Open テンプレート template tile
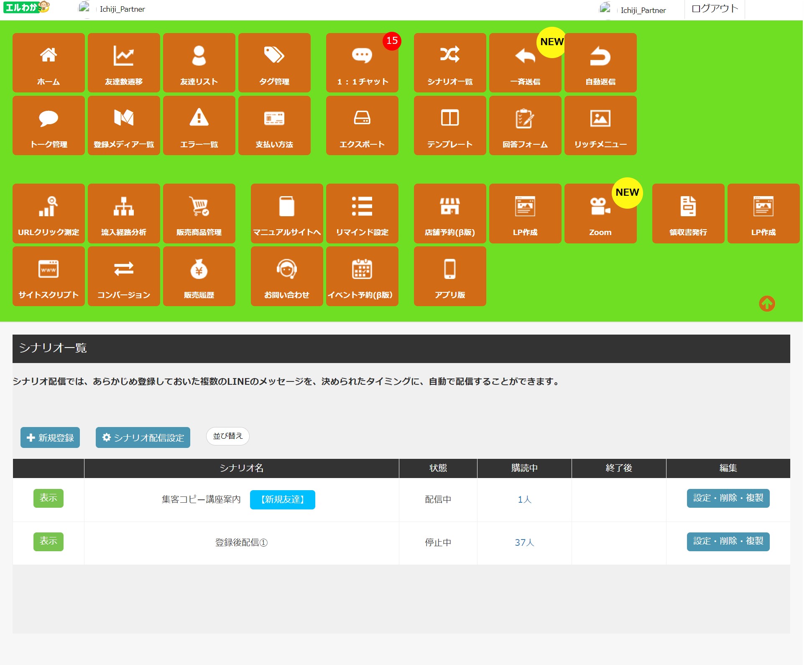812x665 pixels. click(450, 125)
